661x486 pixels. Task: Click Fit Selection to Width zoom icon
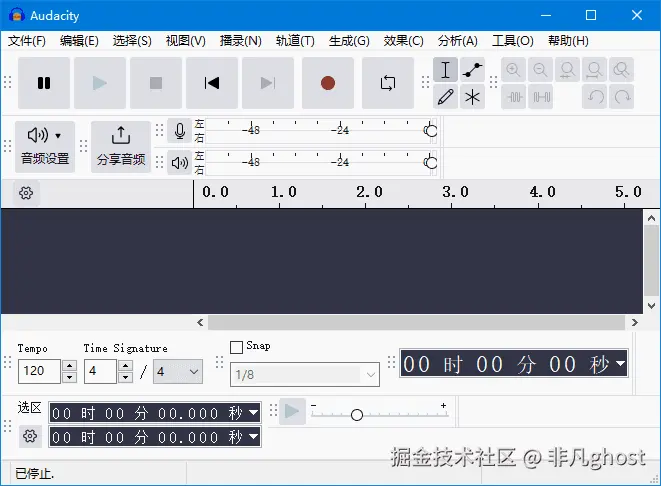567,70
